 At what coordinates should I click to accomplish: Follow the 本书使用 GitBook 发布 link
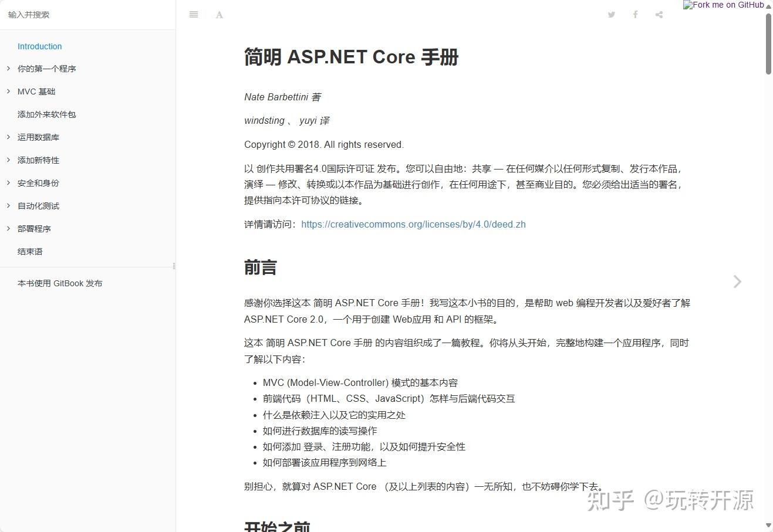pyautogui.click(x=60, y=283)
